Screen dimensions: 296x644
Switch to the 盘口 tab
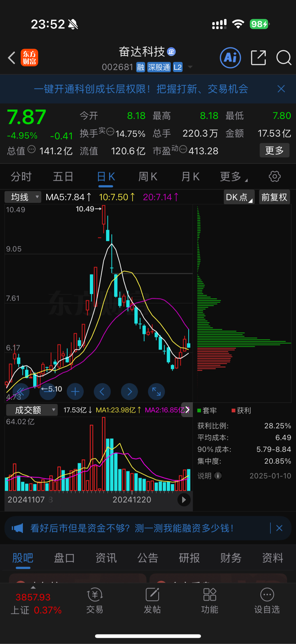point(64,558)
